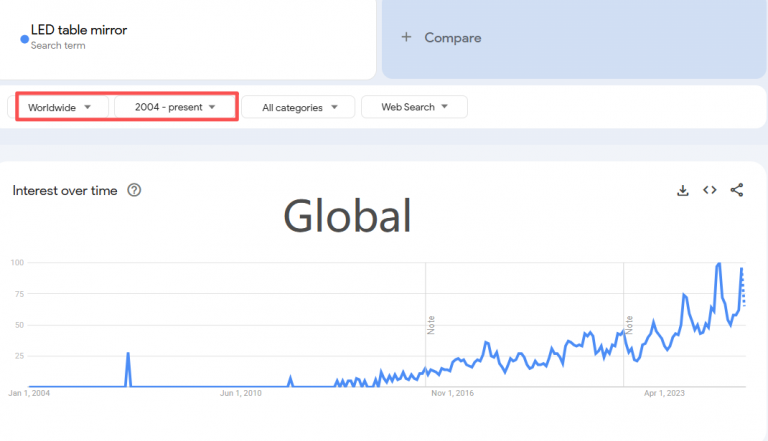
Task: Click the isolated early spike left of Jun 2010
Action: pyautogui.click(x=128, y=354)
